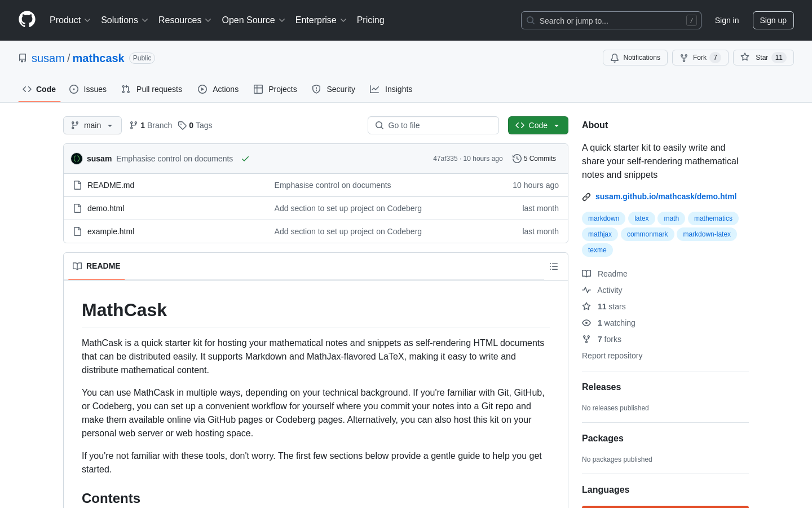This screenshot has width=812, height=508.
Task: Click the history clock icon beside 5 Commits
Action: pos(517,159)
